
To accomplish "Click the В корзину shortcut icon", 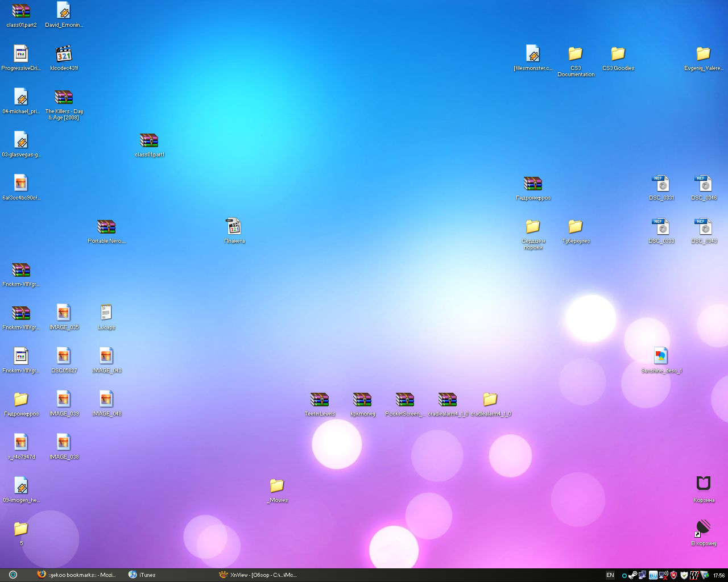I will click(x=704, y=528).
